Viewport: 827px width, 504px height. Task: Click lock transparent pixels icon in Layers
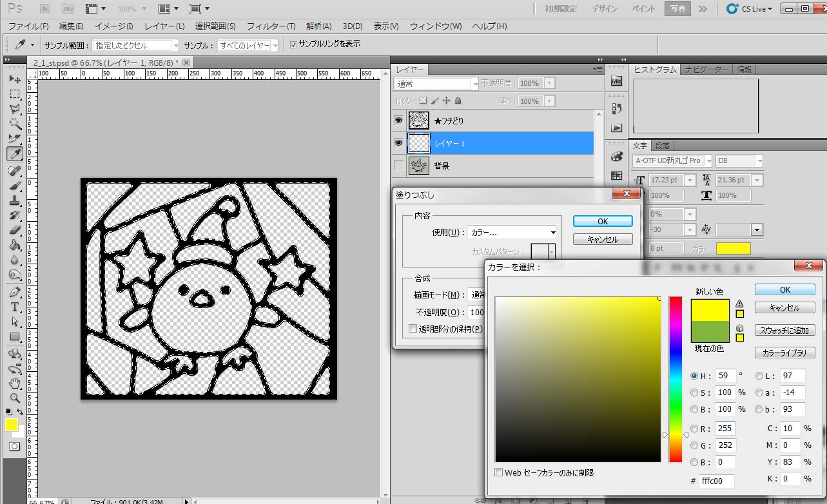click(423, 101)
